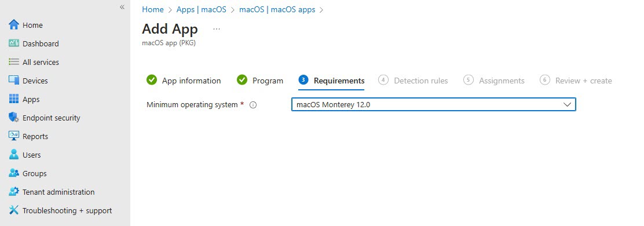Screen dimensions: 644x226
Task: Go to Program tab
Action: (260, 81)
